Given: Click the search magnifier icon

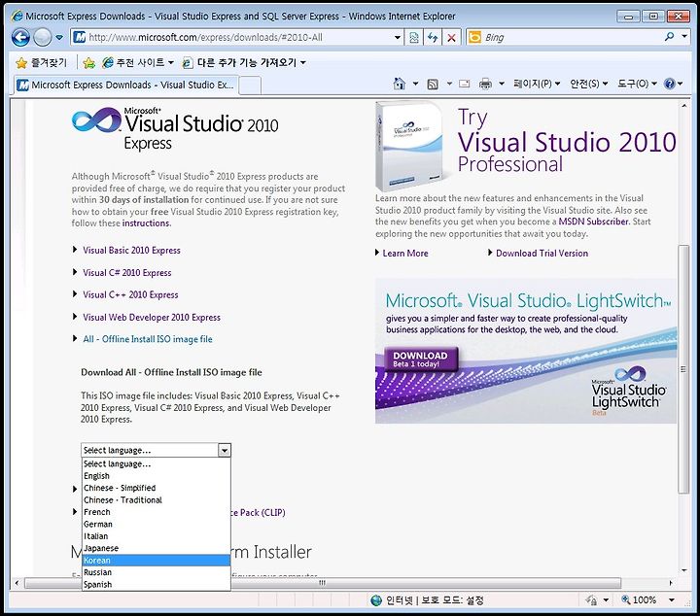Looking at the screenshot, I should (x=670, y=37).
